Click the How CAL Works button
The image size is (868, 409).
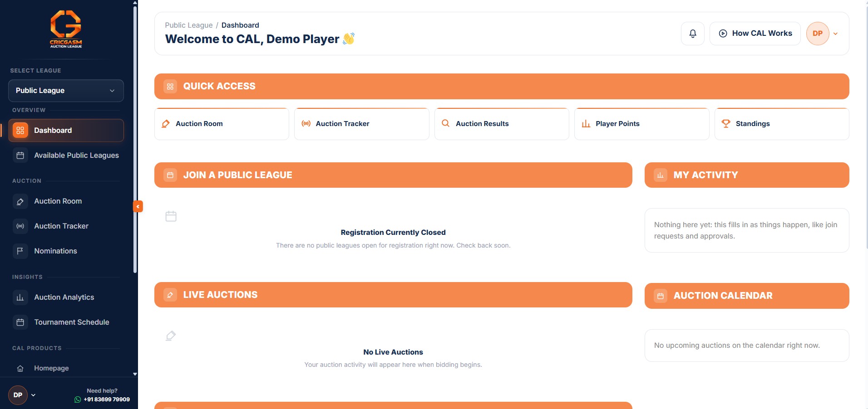(x=755, y=34)
